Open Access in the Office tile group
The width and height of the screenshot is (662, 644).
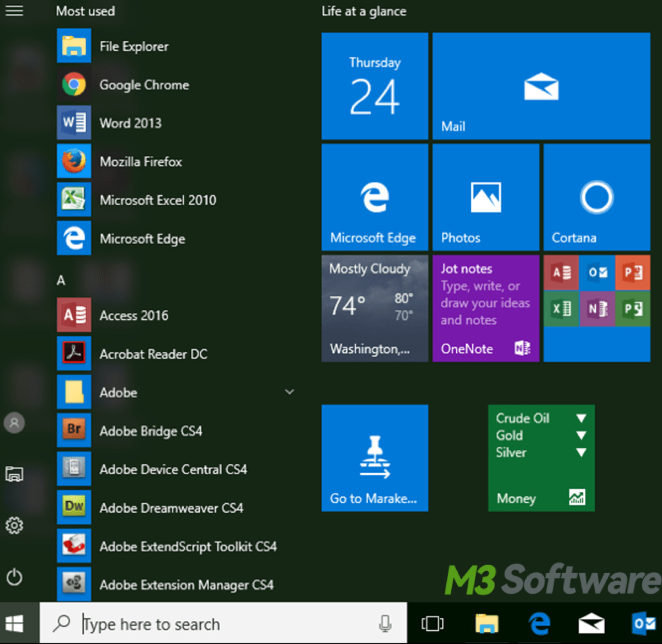coord(561,272)
